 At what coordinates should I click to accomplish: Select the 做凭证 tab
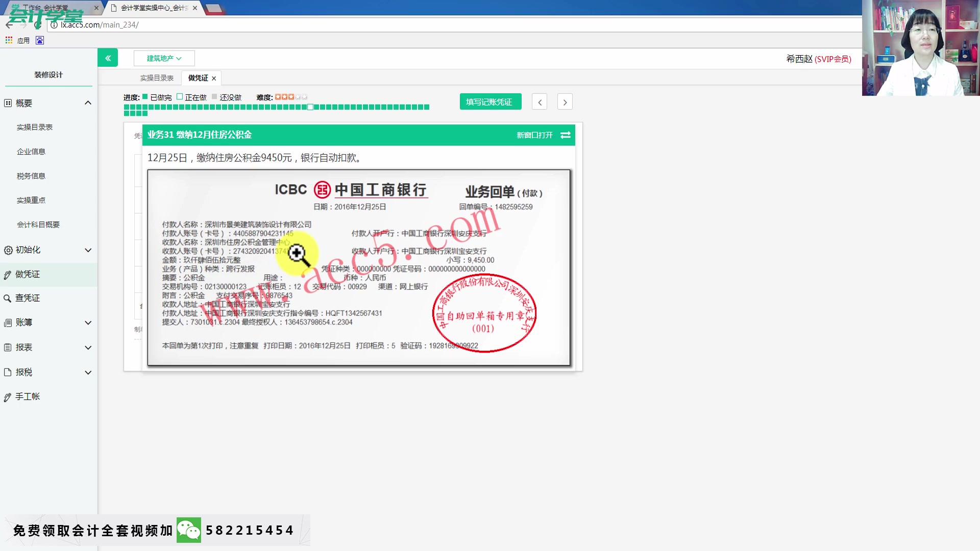point(198,78)
